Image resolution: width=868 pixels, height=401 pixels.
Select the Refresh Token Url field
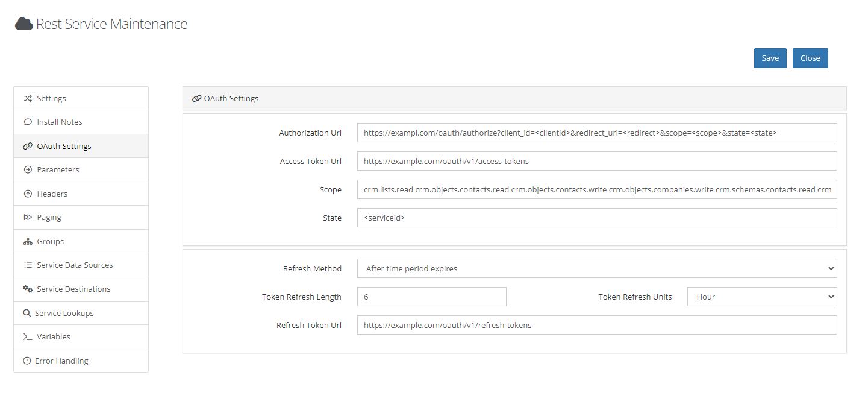596,325
